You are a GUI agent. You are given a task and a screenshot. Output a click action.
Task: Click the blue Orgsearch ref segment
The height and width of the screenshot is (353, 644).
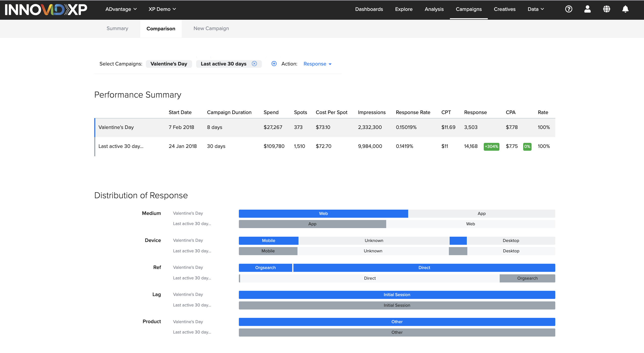click(265, 268)
